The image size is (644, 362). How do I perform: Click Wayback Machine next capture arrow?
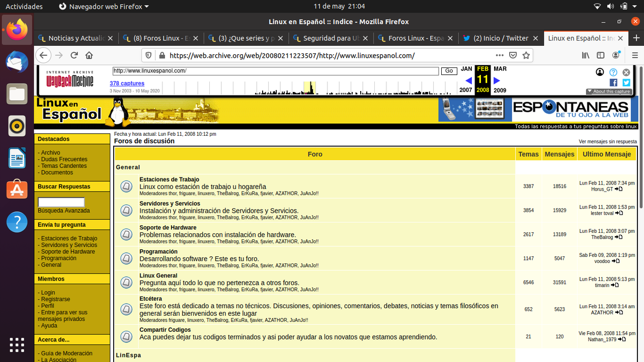point(497,80)
